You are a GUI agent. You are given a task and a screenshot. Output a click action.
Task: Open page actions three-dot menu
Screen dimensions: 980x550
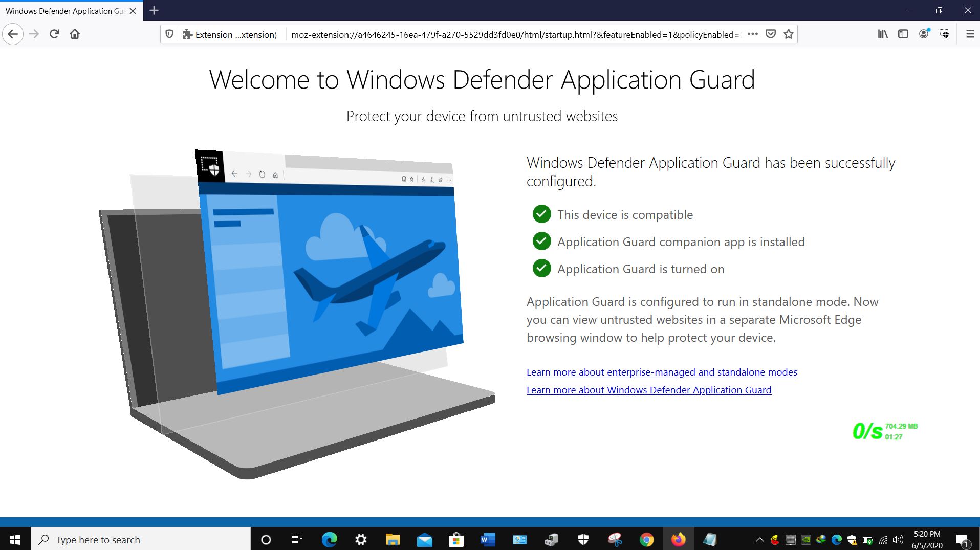pyautogui.click(x=752, y=34)
